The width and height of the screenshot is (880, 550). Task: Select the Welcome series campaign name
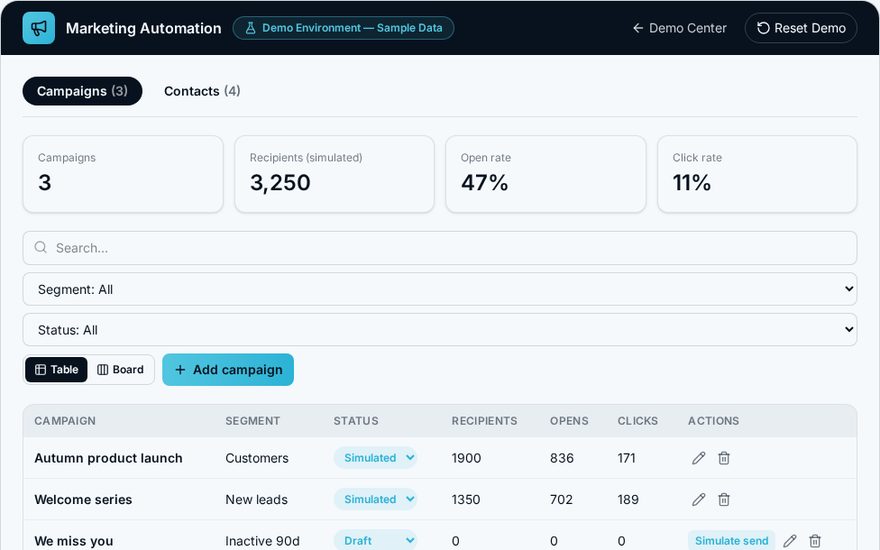pos(83,499)
